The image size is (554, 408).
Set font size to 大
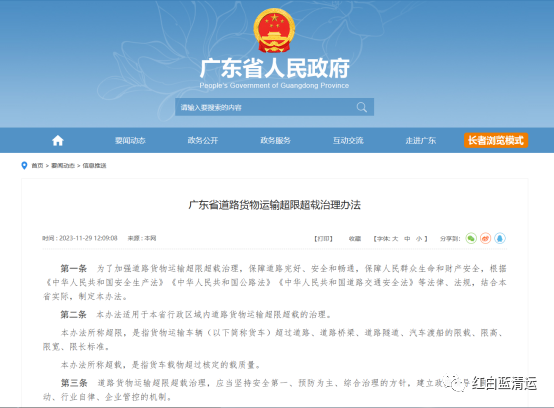[395, 239]
